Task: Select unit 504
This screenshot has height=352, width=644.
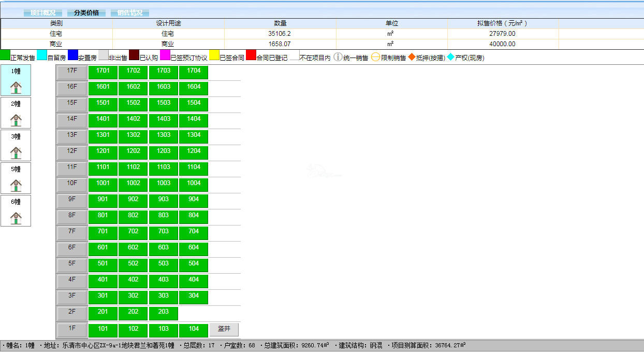Action: [194, 265]
